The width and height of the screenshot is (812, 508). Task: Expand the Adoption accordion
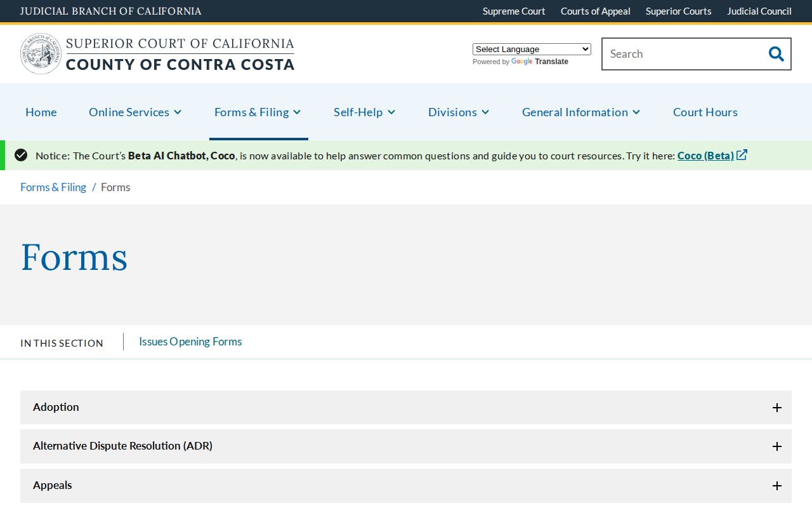pos(406,408)
